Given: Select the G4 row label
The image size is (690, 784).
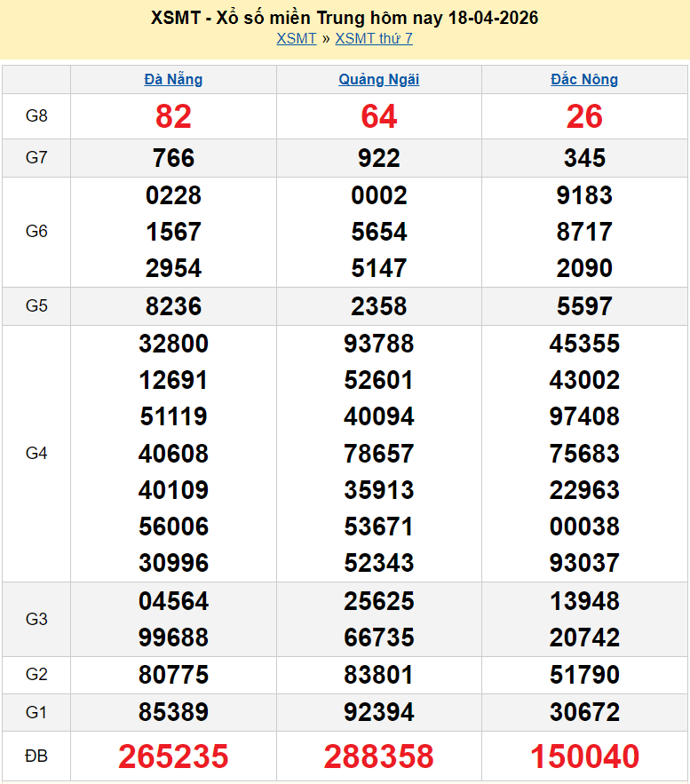Looking at the screenshot, I should coord(36,454).
